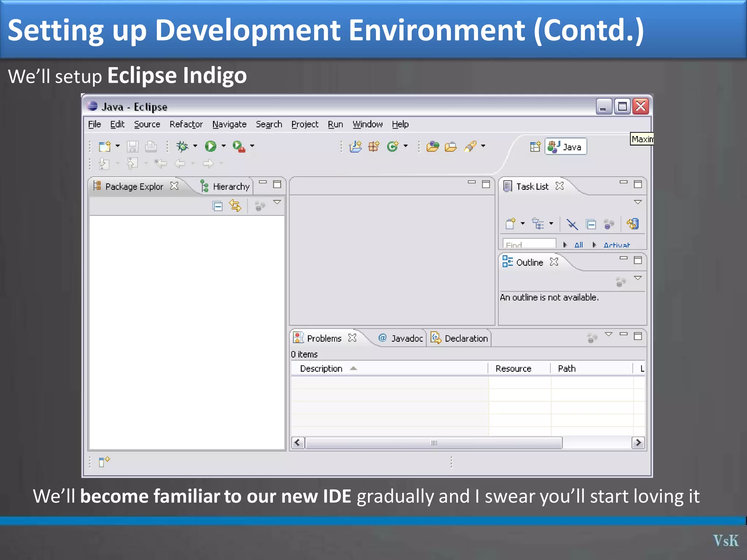Screen dimensions: 747x560
Task: Click the Save disk icon
Action: click(133, 146)
